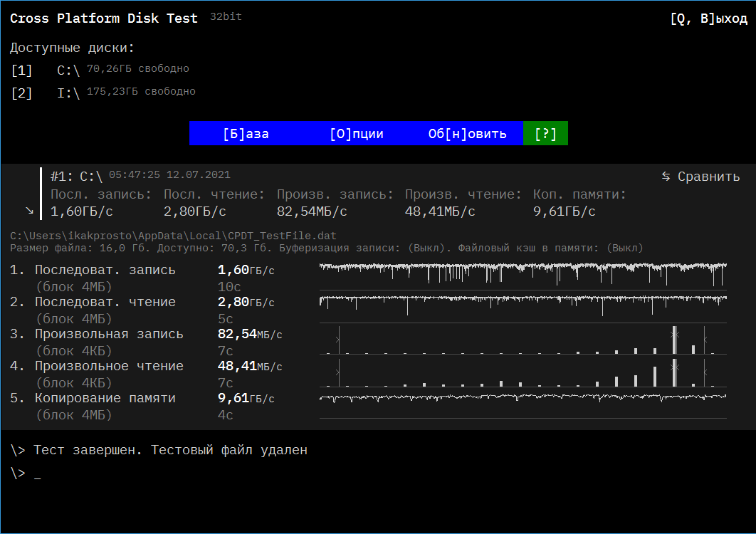Click the random read histogram
This screenshot has width=756, height=534.
coord(523,372)
